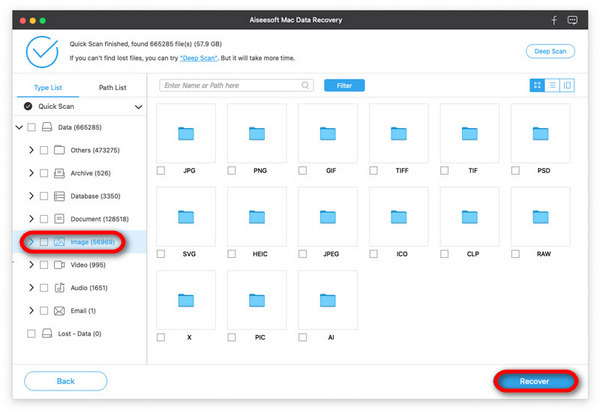Open the feedback chat icon

click(572, 20)
